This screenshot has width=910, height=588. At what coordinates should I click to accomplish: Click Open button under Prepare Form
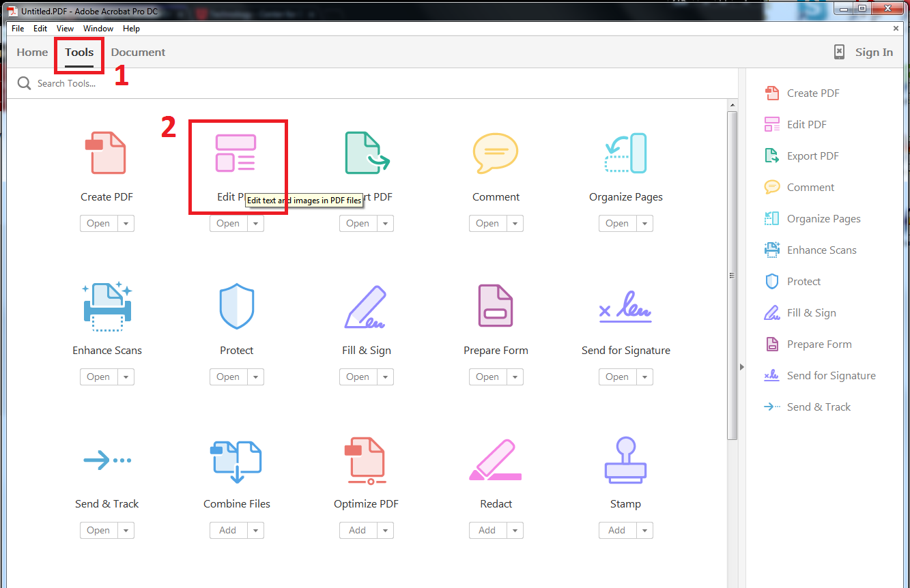pos(488,377)
